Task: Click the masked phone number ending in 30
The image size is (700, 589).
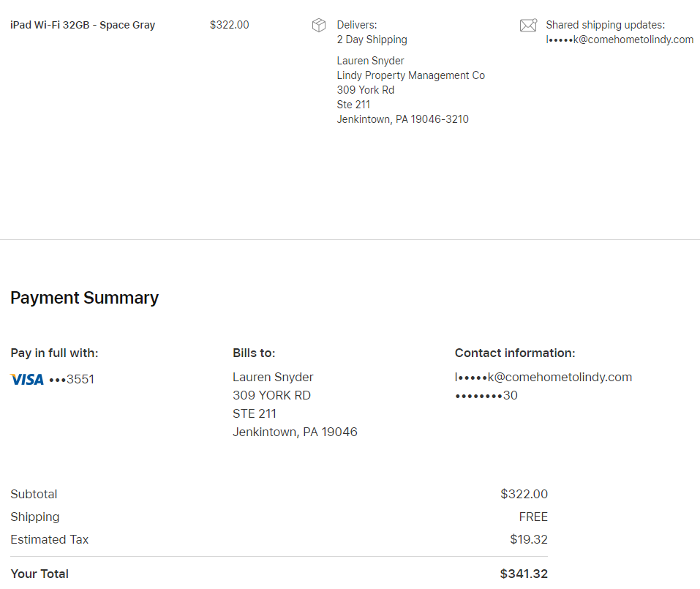Action: [x=486, y=395]
